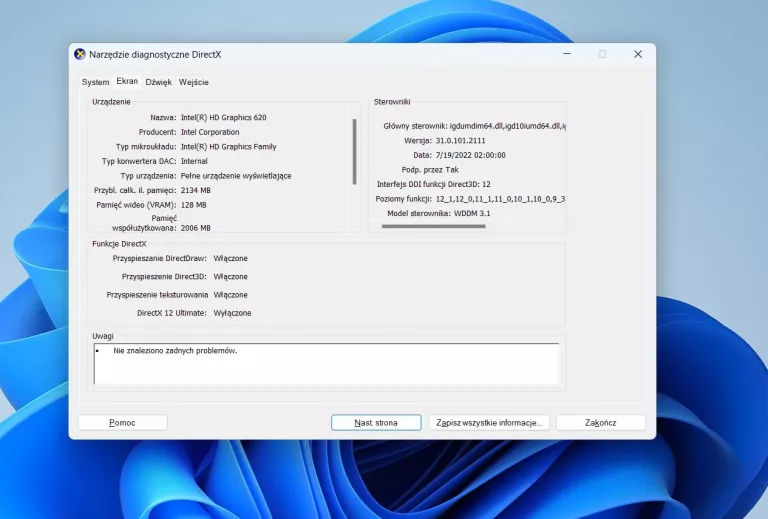Image resolution: width=768 pixels, height=519 pixels.
Task: Select the Ekran tab
Action: [127, 81]
